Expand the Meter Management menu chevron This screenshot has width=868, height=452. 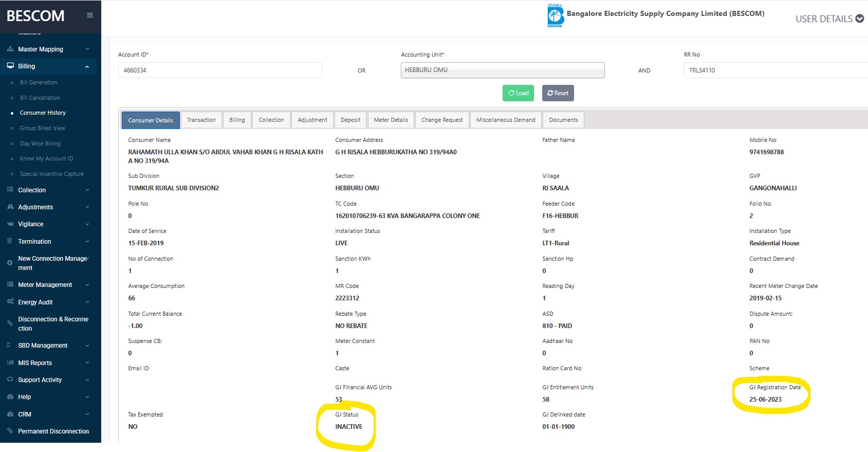click(x=87, y=285)
